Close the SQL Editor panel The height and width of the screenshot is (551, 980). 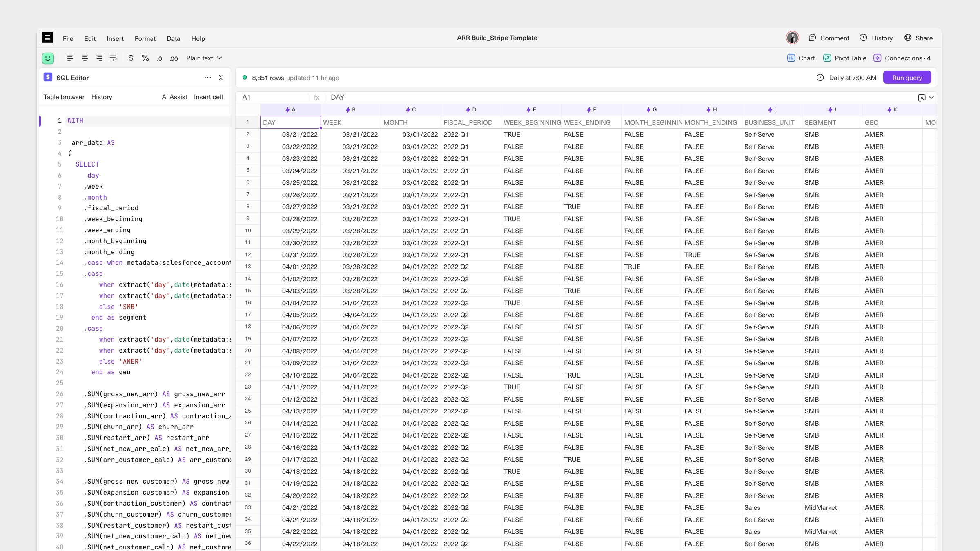221,78
